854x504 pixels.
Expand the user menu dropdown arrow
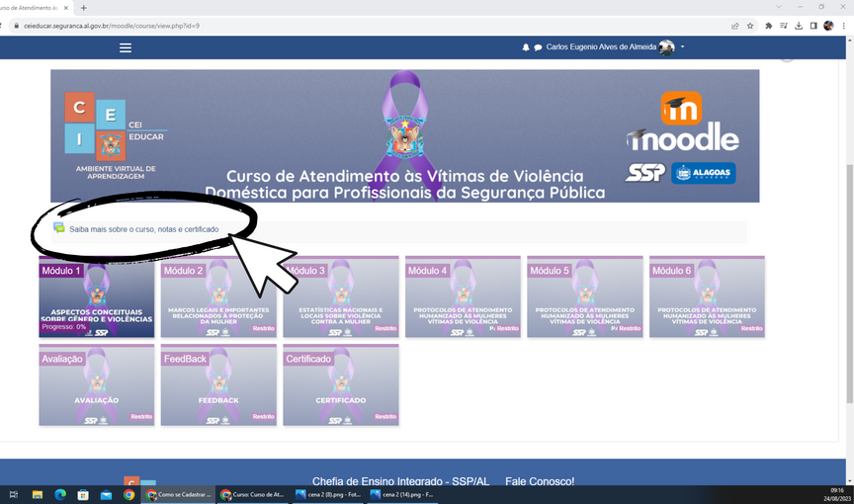682,46
